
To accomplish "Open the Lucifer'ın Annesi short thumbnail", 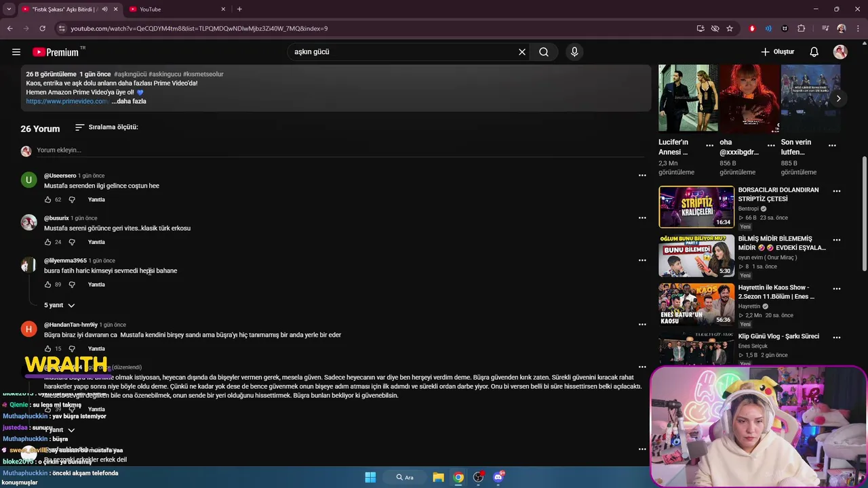I will [688, 98].
